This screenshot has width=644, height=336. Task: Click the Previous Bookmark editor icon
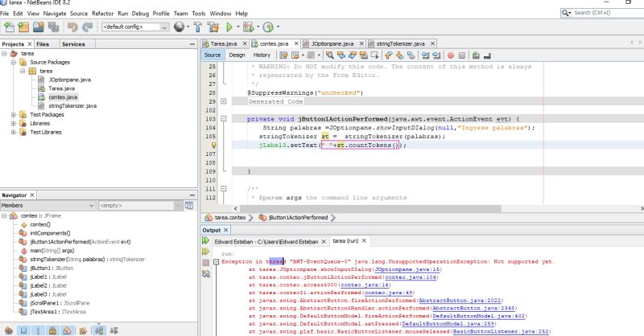388,55
